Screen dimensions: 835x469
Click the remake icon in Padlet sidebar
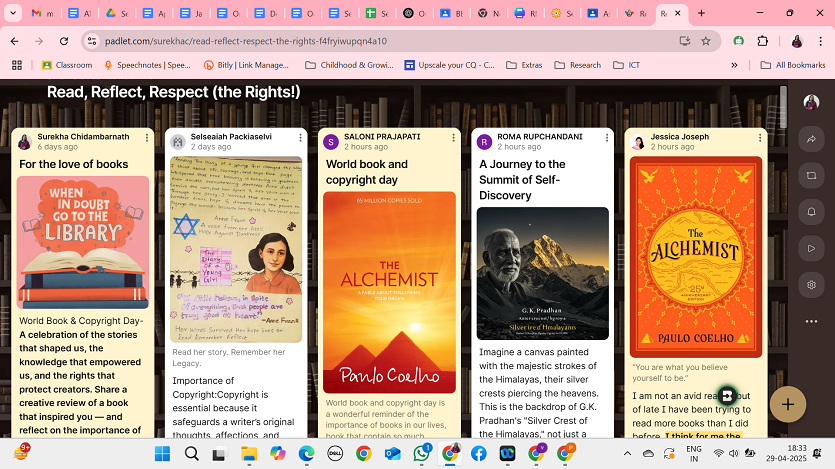pos(810,176)
